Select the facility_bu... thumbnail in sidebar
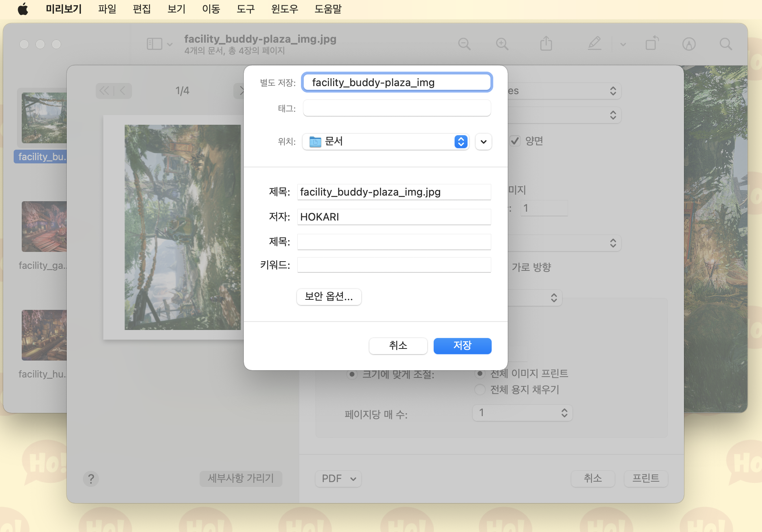This screenshot has height=532, width=762. [44, 118]
